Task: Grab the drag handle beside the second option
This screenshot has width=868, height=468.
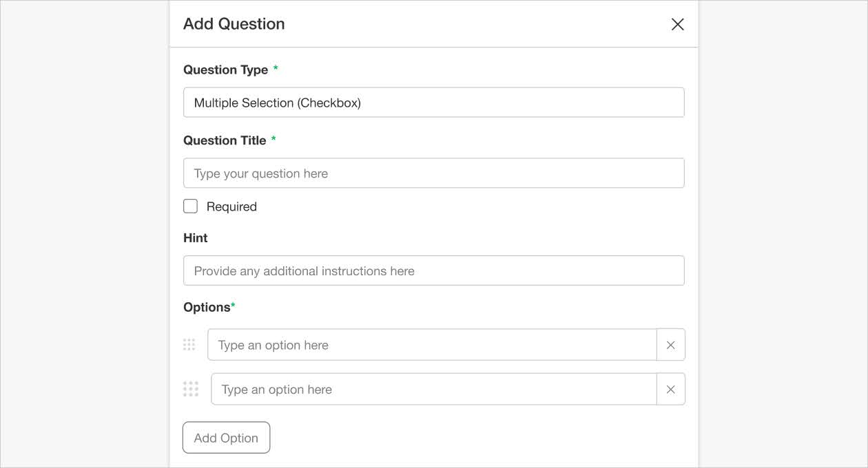Action: (191, 389)
